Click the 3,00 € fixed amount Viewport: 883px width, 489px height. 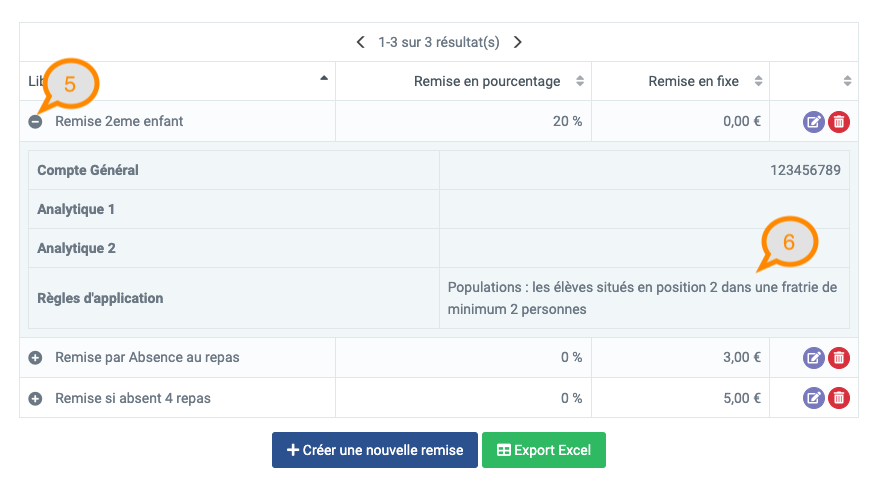742,357
